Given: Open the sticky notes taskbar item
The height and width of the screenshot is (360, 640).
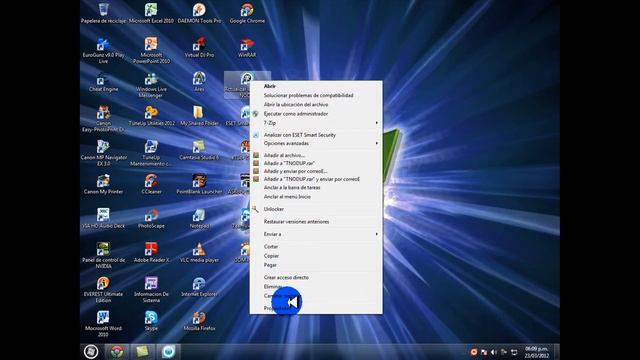Looking at the screenshot, I should tap(142, 351).
